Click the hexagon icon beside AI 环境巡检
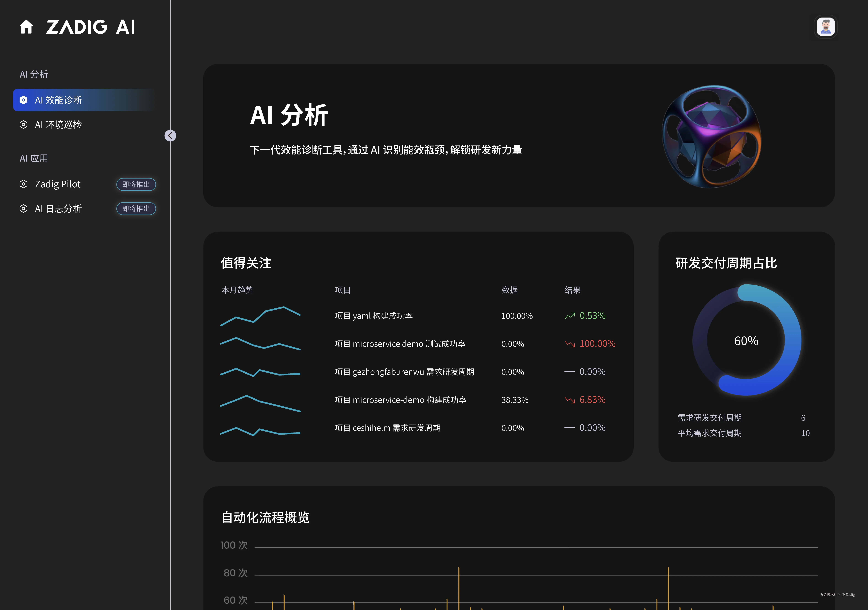 click(x=23, y=125)
